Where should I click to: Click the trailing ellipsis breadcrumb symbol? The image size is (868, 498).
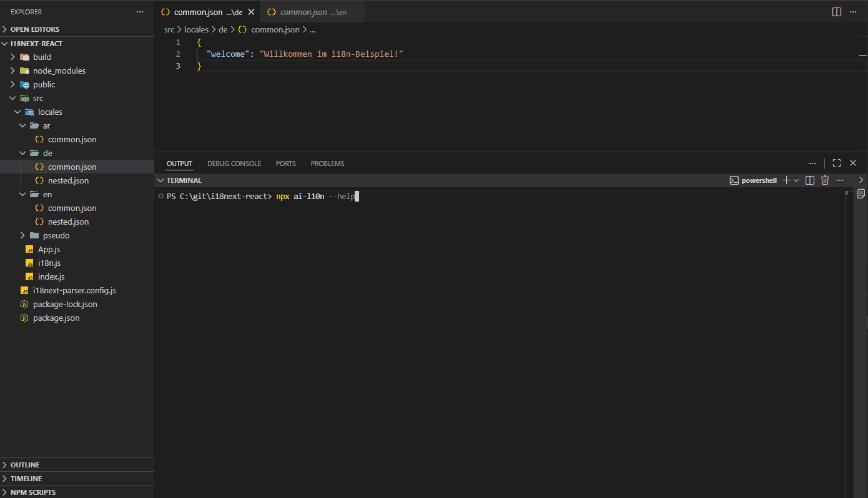tap(312, 29)
